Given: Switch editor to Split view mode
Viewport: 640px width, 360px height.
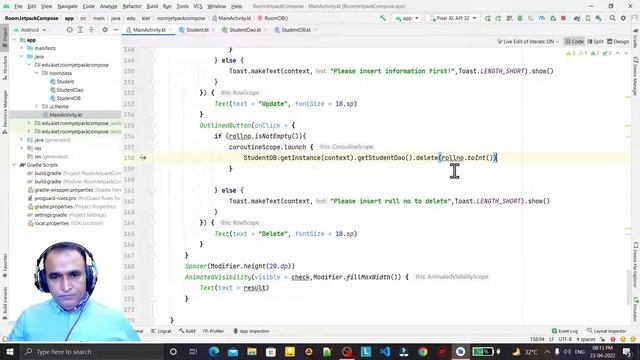Looking at the screenshot, I should [595, 41].
